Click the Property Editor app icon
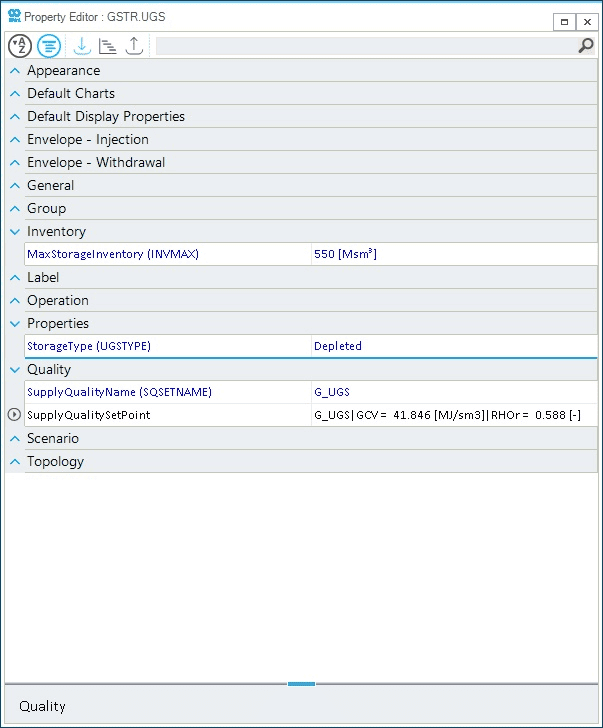This screenshot has height=728, width=603. pos(14,16)
